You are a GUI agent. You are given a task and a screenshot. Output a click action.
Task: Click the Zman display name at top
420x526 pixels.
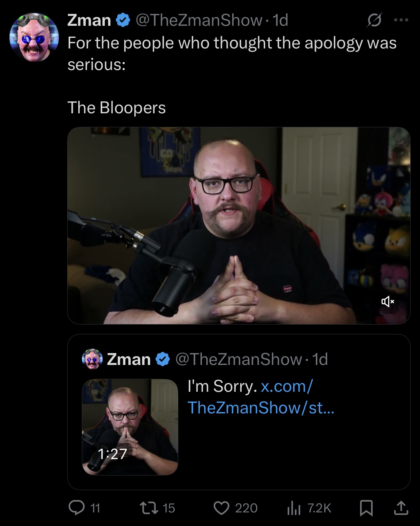(89, 20)
